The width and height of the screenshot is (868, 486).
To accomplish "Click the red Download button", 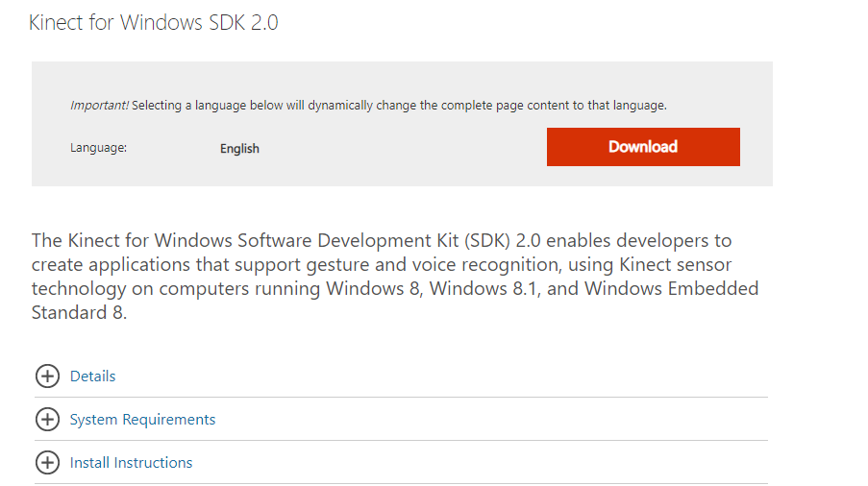I will [x=643, y=147].
